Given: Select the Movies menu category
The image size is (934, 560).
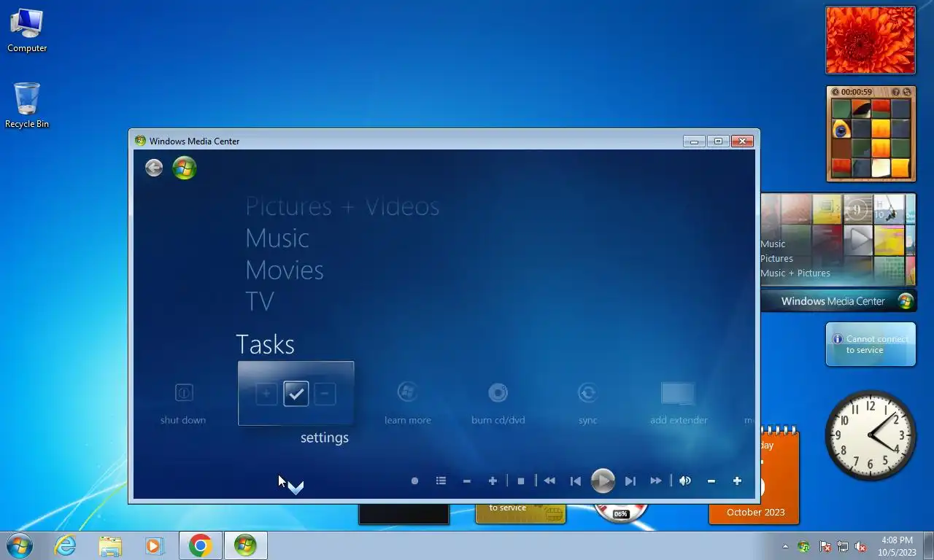Looking at the screenshot, I should pyautogui.click(x=284, y=271).
